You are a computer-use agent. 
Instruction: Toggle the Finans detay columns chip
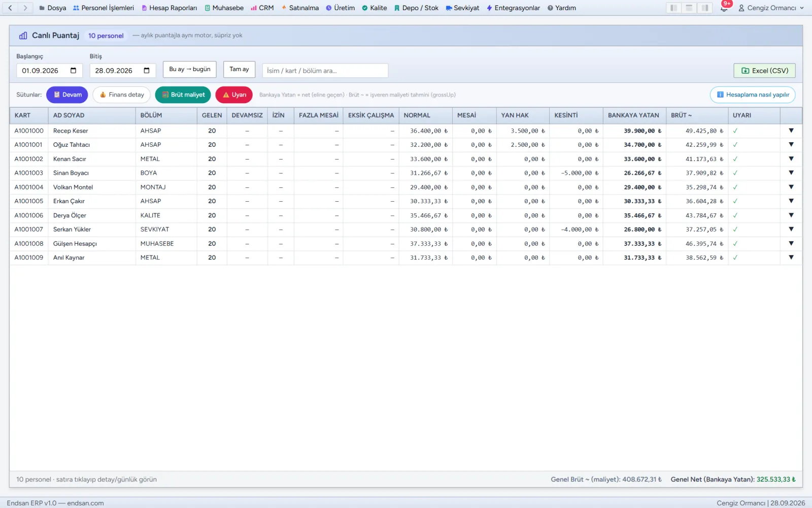pyautogui.click(x=122, y=95)
